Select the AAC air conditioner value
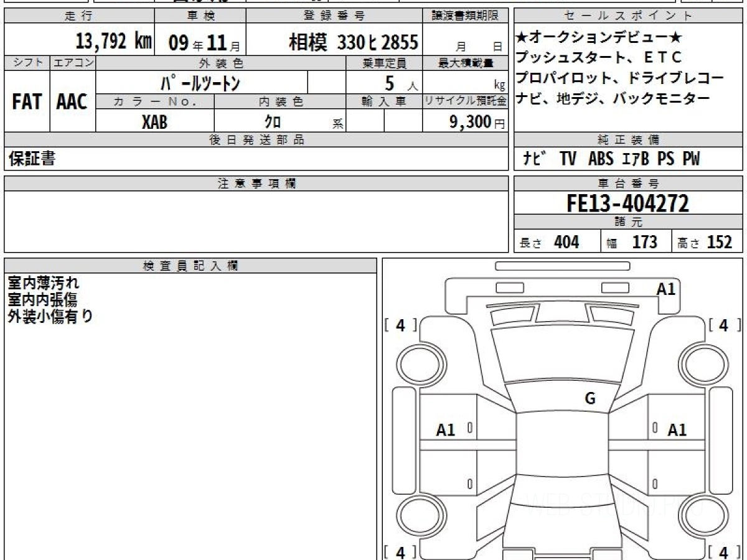The height and width of the screenshot is (560, 747). [72, 102]
